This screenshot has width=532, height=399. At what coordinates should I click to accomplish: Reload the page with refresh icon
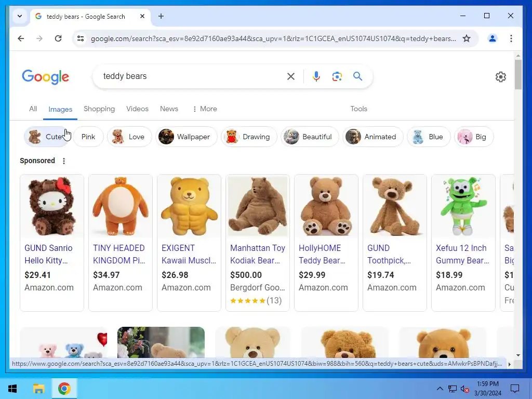point(58,38)
